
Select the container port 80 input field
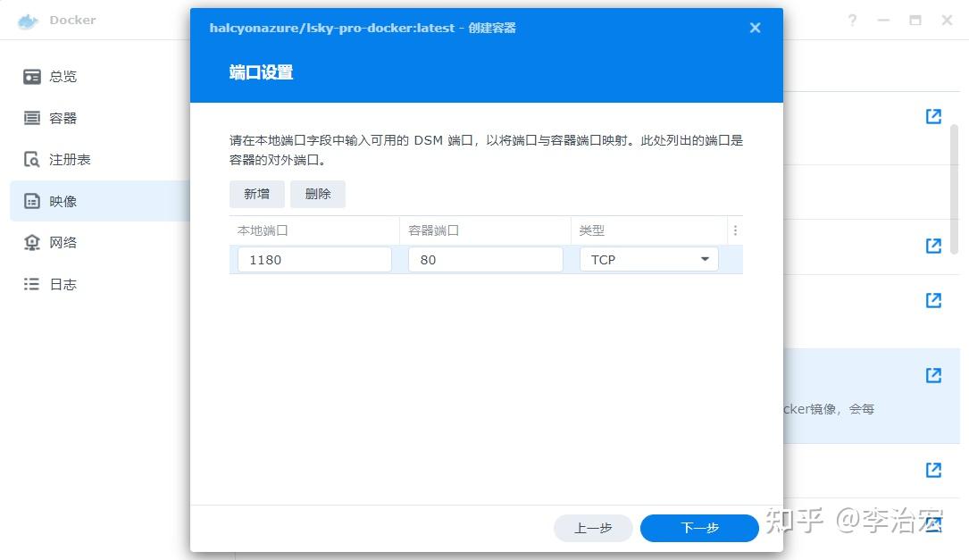tap(485, 259)
